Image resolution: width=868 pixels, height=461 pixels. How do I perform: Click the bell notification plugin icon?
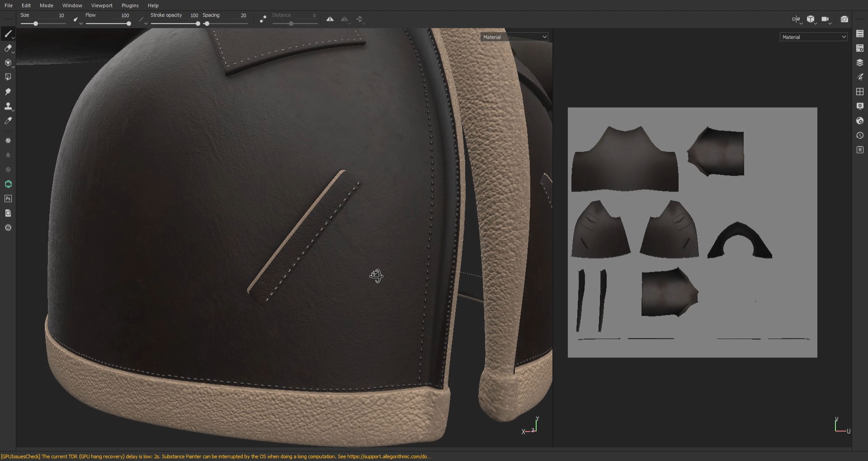[x=8, y=155]
